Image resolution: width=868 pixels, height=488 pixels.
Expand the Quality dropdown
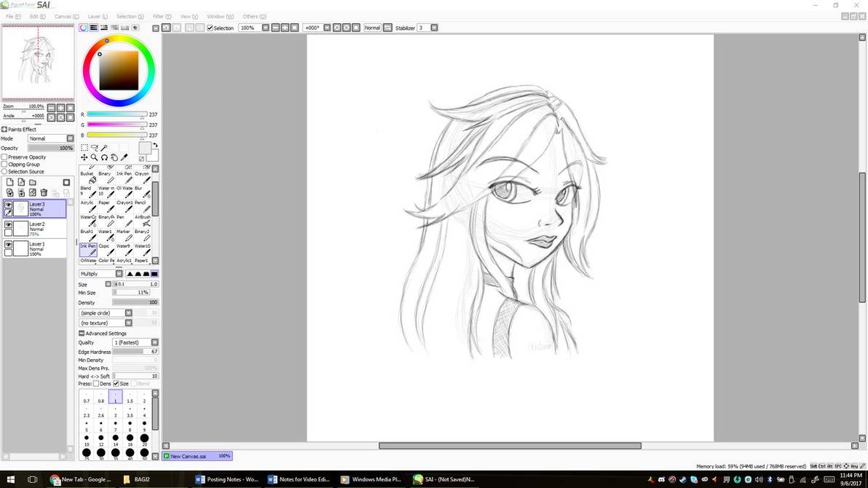click(x=135, y=342)
